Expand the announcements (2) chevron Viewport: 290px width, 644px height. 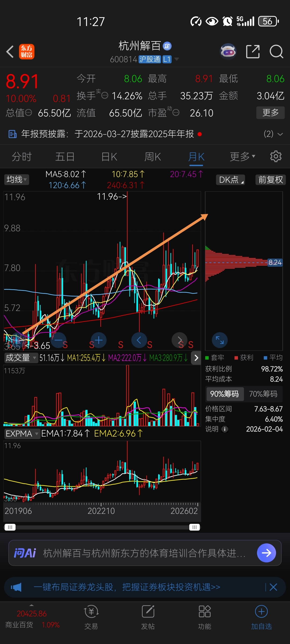click(x=280, y=134)
